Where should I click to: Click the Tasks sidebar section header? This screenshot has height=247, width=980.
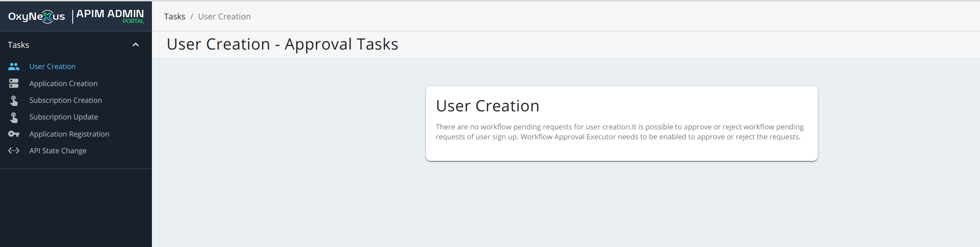pyautogui.click(x=76, y=45)
